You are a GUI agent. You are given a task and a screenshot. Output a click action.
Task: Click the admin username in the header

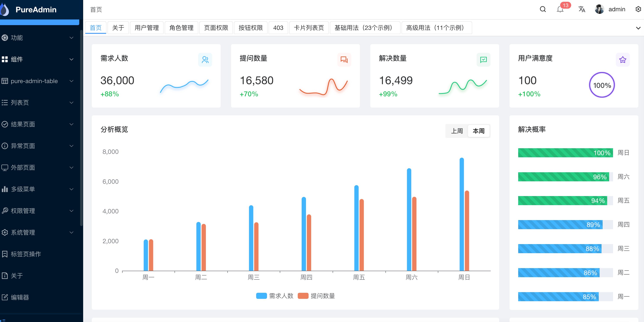pyautogui.click(x=617, y=9)
